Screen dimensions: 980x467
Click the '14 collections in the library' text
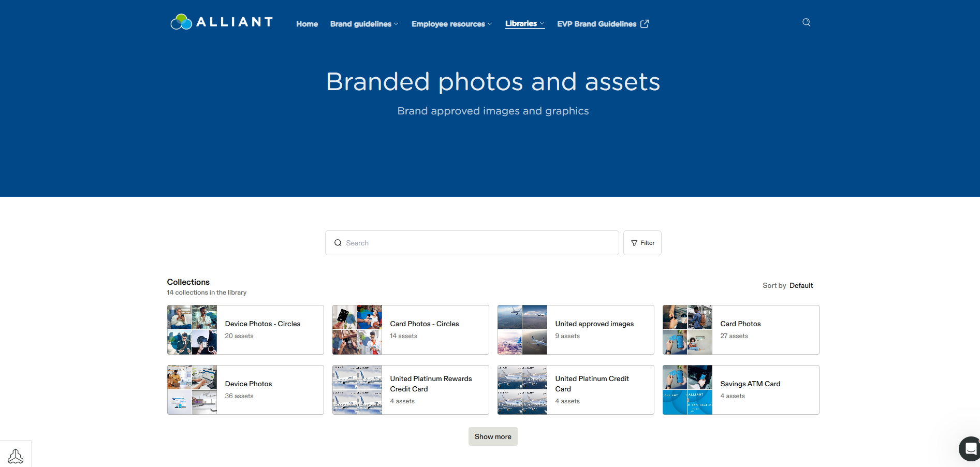tap(207, 293)
